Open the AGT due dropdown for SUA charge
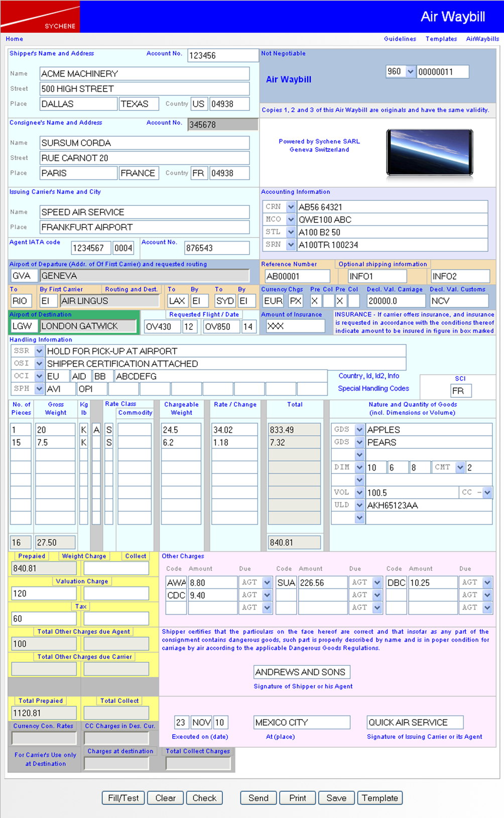504x818 pixels. 377,582
